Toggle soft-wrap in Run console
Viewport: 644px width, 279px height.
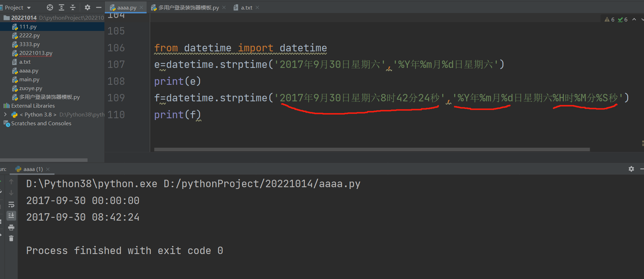click(11, 204)
